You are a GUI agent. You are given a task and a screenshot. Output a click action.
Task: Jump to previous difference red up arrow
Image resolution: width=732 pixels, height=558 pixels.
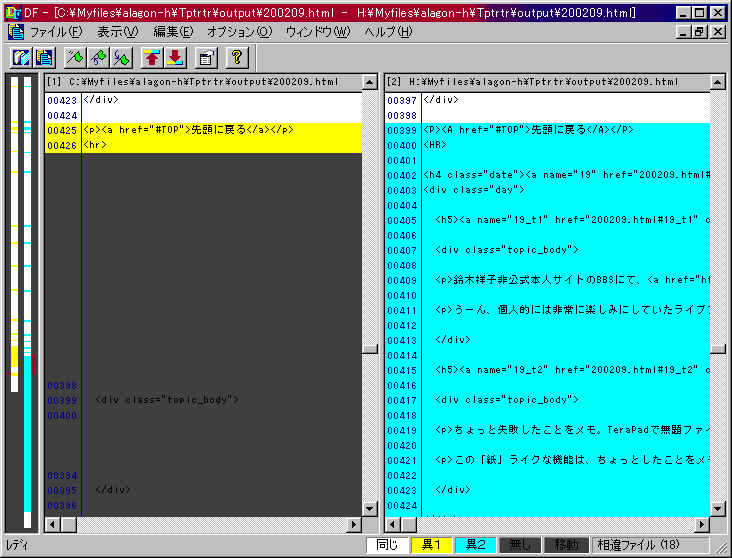coord(152,58)
